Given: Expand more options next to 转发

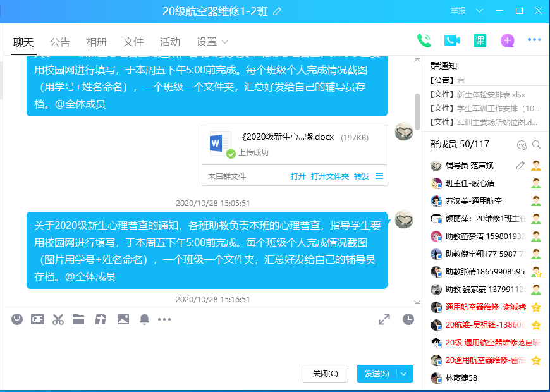Looking at the screenshot, I should (x=379, y=176).
